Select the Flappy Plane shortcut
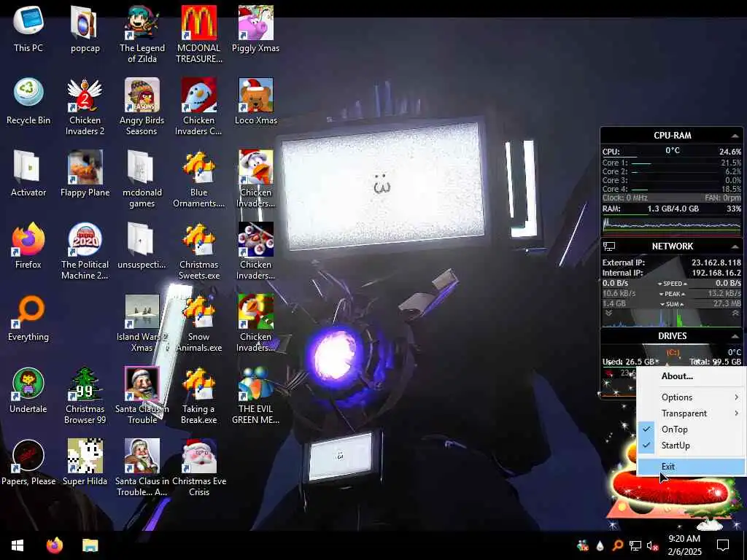 tap(85, 174)
